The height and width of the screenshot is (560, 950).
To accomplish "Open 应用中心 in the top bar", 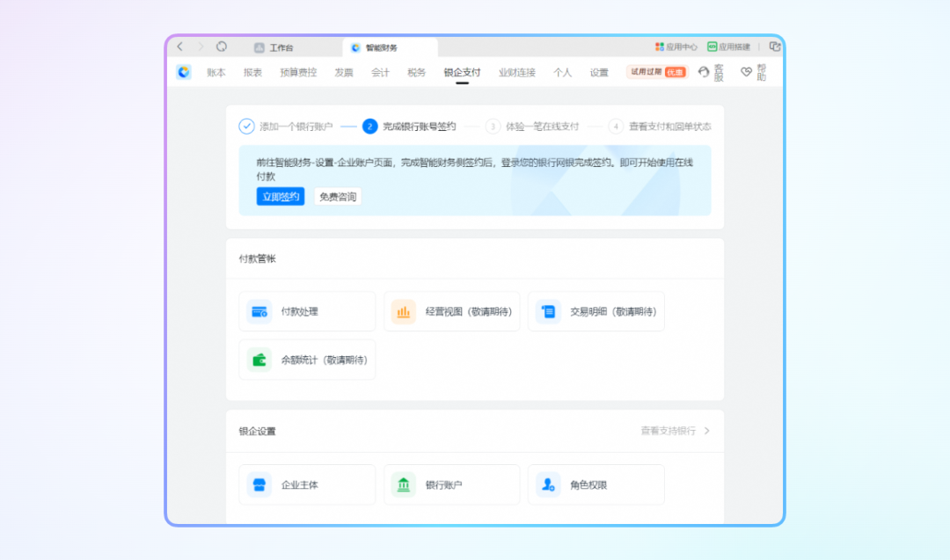I will tap(676, 47).
